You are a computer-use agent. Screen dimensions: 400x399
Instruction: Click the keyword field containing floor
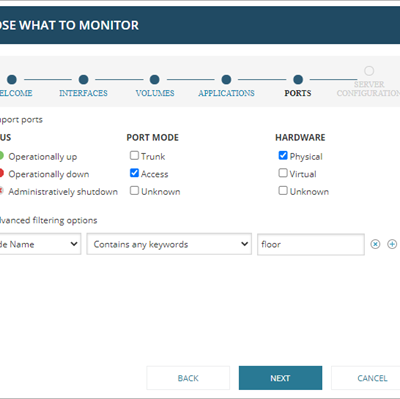[x=311, y=244]
